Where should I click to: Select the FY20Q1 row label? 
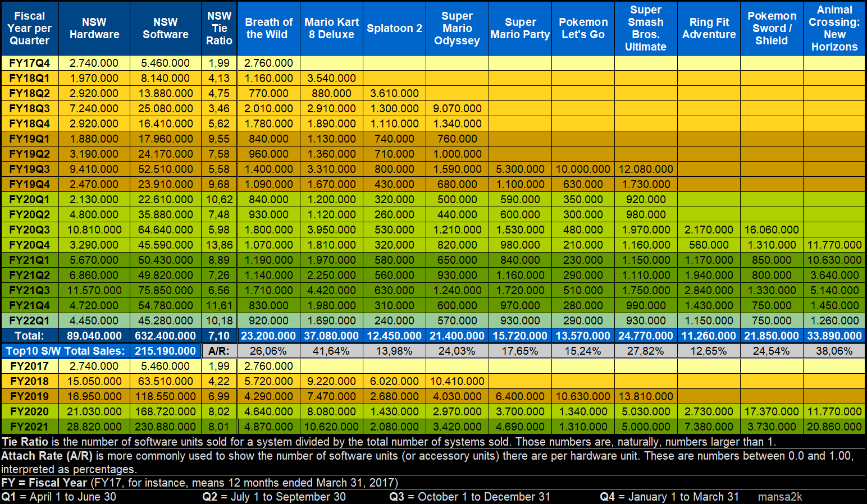click(30, 199)
